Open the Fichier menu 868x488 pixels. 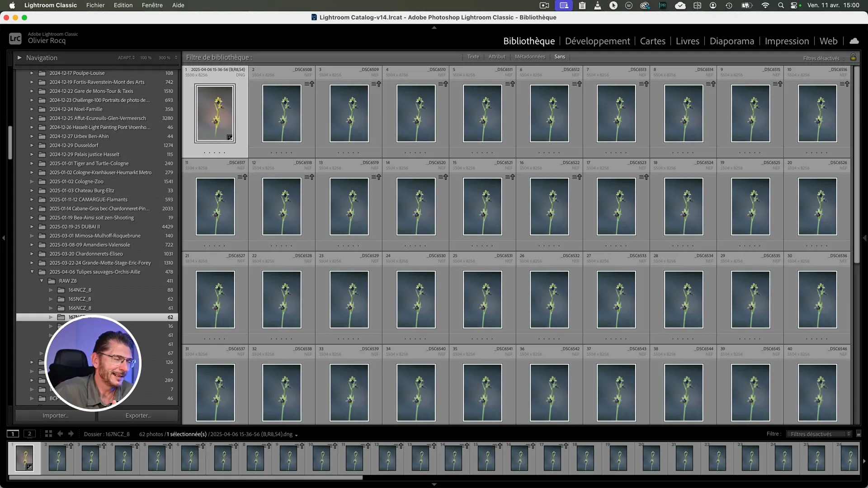click(x=95, y=5)
